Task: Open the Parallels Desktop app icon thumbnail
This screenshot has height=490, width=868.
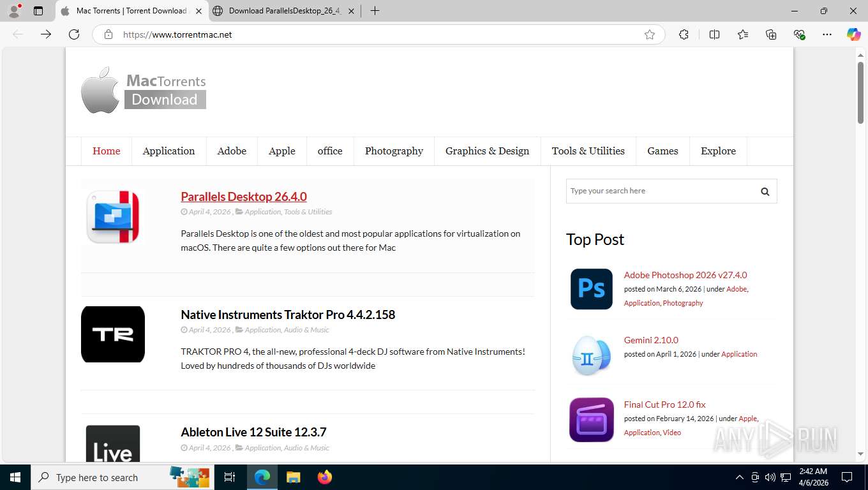Action: coord(113,217)
